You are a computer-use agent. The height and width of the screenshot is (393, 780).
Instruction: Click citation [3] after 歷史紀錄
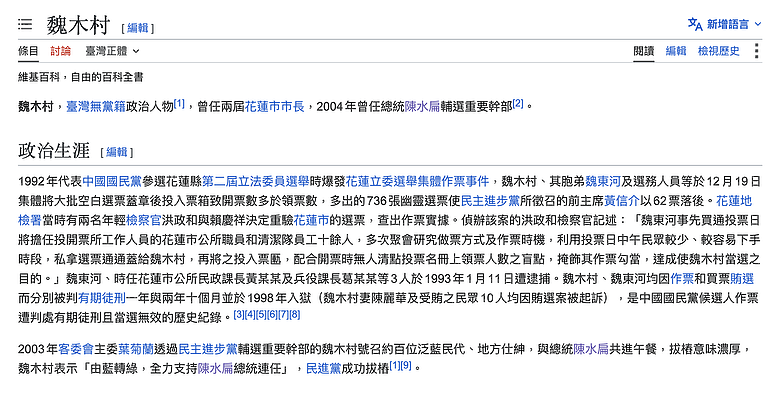(x=239, y=315)
